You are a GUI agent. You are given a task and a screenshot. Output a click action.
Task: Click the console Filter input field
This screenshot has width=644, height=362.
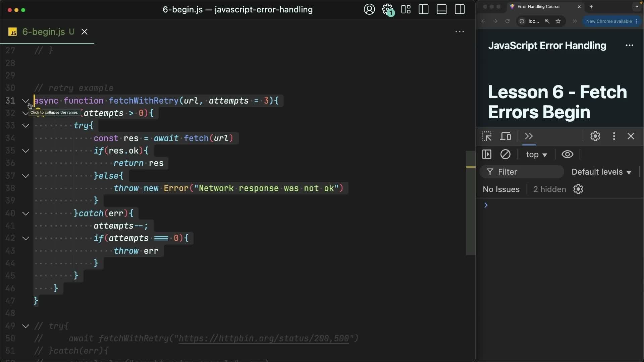pyautogui.click(x=527, y=172)
